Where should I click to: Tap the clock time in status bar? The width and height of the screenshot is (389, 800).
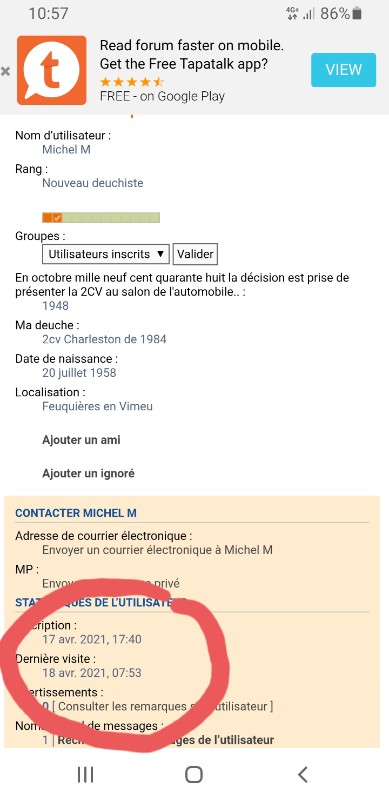point(46,14)
